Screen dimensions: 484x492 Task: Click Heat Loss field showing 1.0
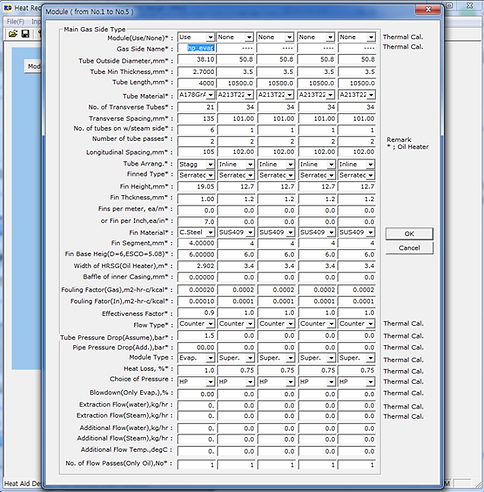pyautogui.click(x=196, y=370)
